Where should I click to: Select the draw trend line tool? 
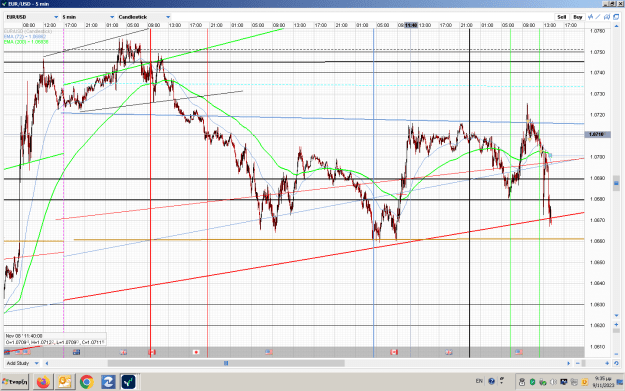click(598, 17)
